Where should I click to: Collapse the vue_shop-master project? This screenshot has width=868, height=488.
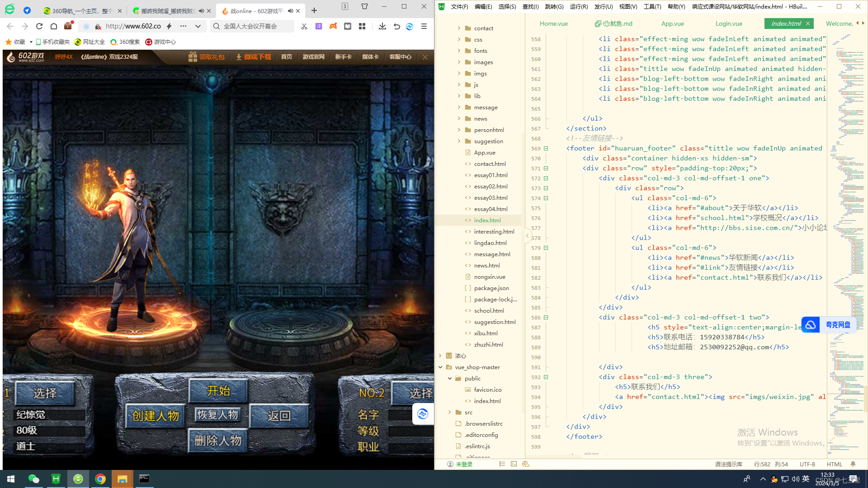tap(440, 367)
